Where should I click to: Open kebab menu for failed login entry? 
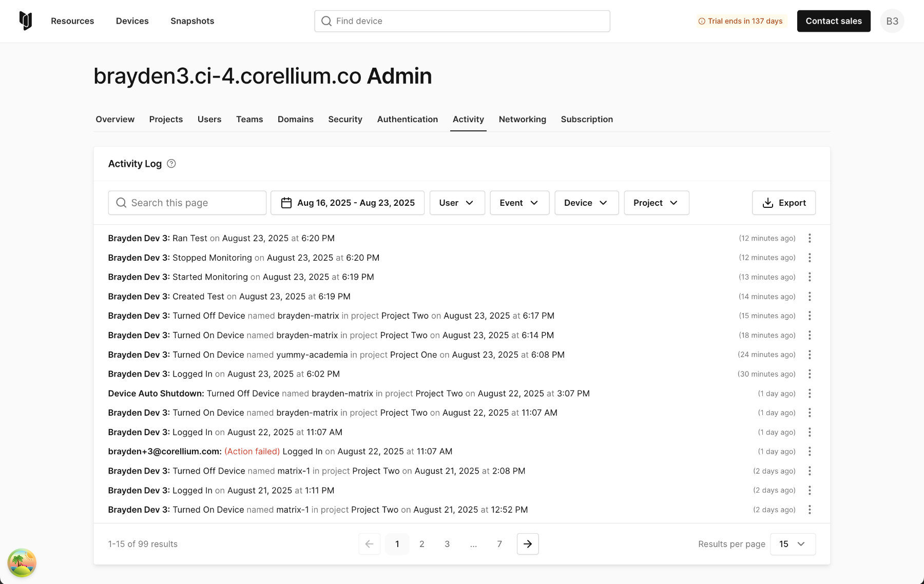click(810, 452)
